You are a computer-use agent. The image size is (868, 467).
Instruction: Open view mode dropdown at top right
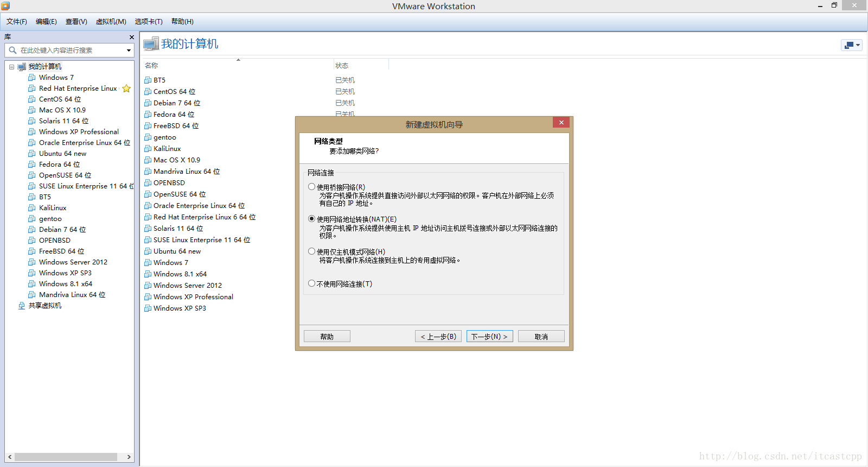(852, 45)
